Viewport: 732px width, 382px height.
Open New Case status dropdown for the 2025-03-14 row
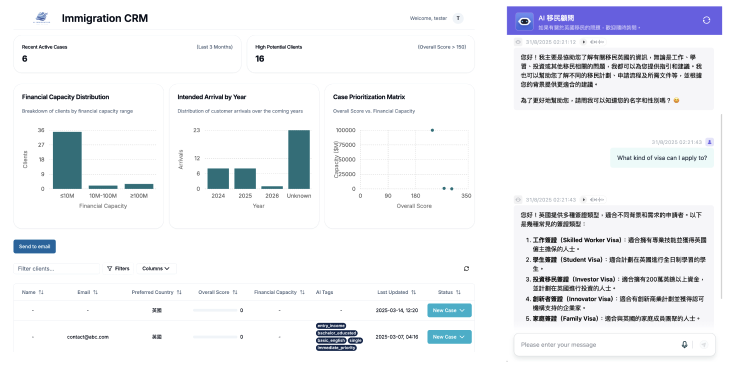coord(449,310)
